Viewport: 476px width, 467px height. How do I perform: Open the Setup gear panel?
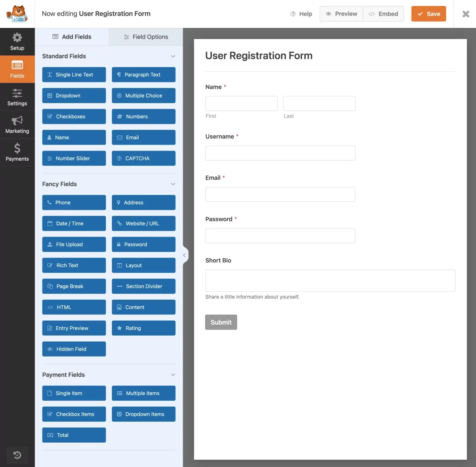(17, 42)
